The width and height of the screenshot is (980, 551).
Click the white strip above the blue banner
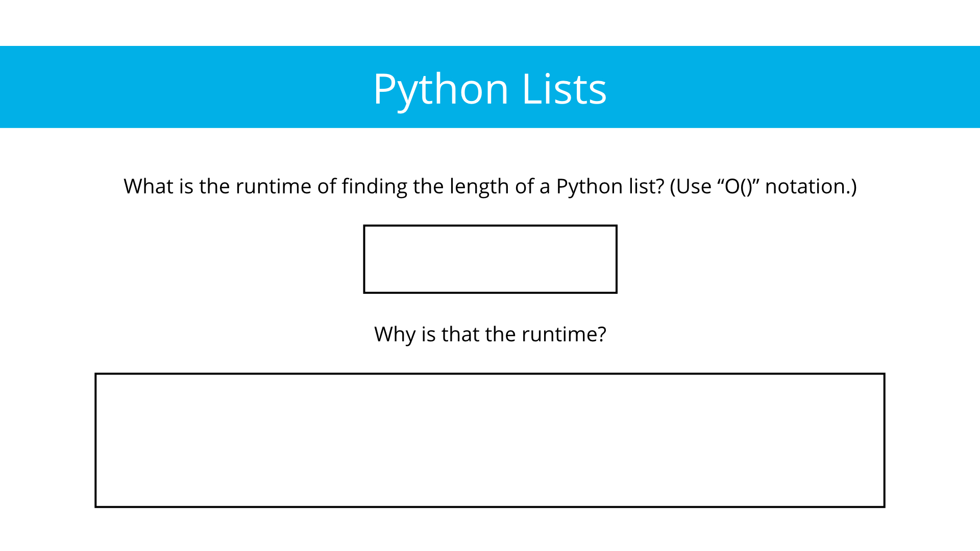click(x=490, y=22)
